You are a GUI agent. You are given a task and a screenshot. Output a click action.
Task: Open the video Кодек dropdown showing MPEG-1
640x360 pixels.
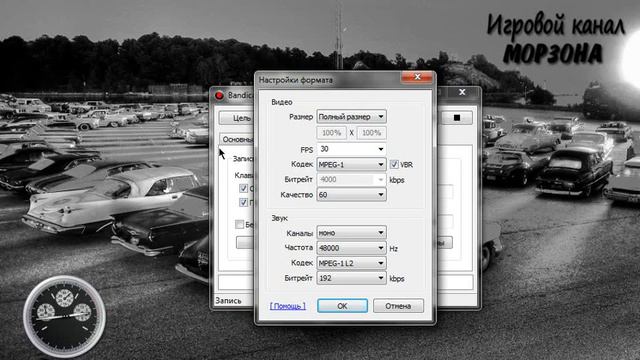351,164
